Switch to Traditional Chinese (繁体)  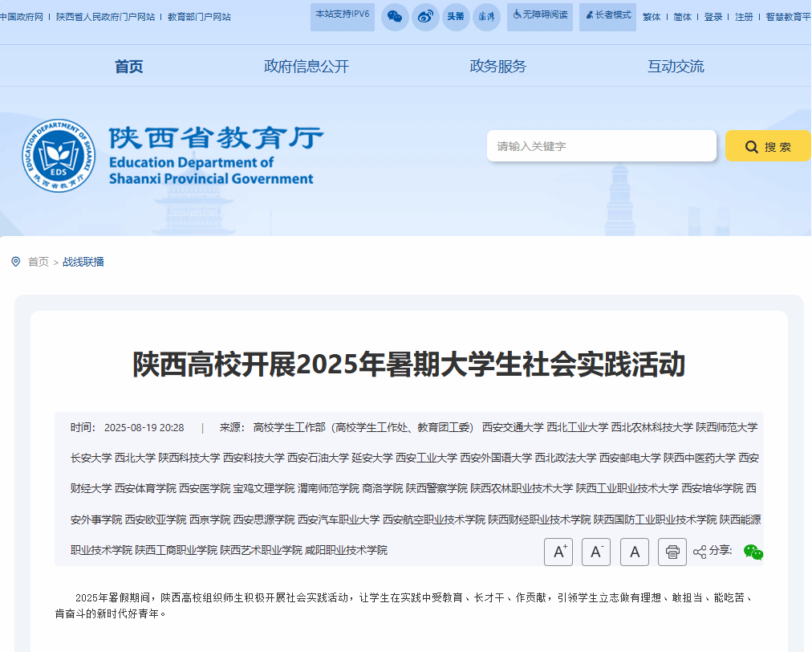click(x=652, y=17)
